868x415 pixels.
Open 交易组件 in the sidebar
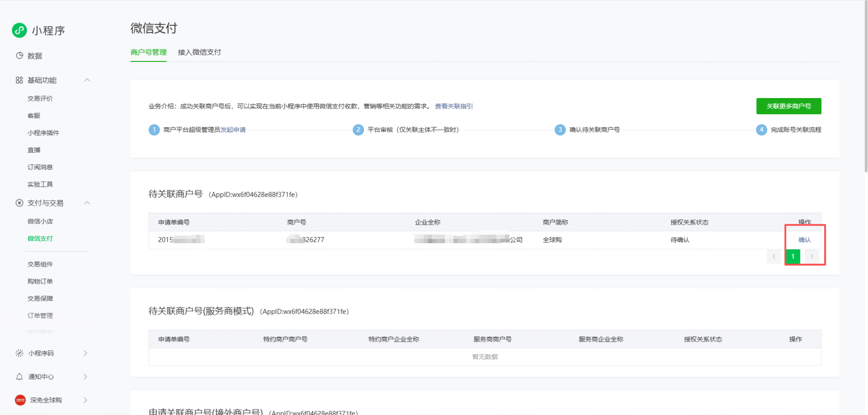[x=40, y=264]
